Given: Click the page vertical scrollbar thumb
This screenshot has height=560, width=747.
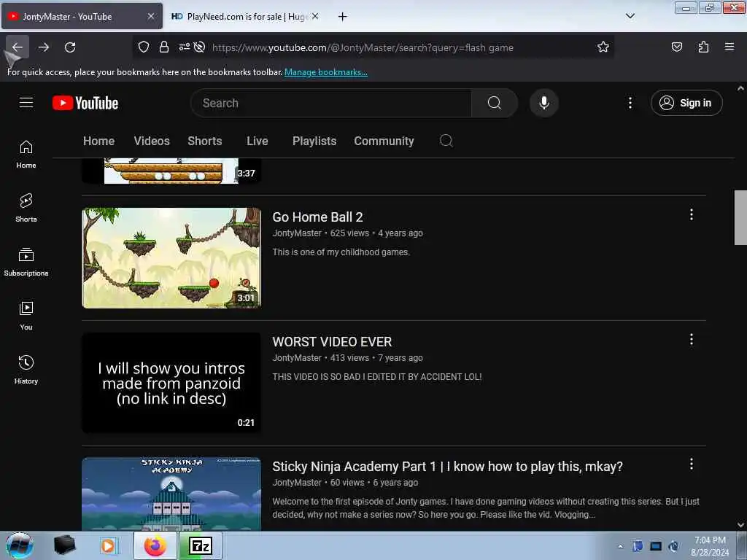Looking at the screenshot, I should (x=740, y=217).
